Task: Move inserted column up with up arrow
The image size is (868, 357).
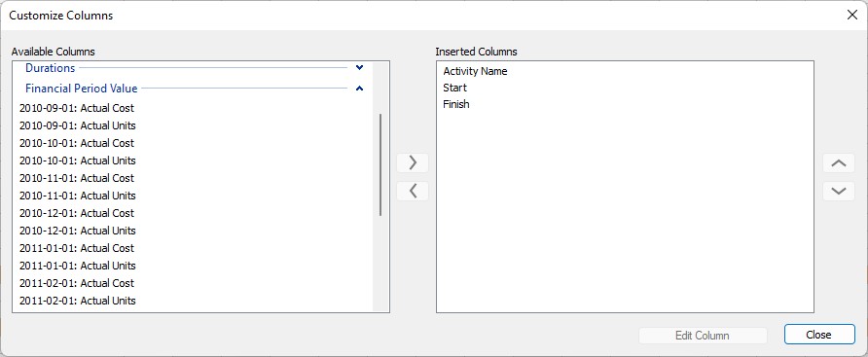Action: [839, 162]
